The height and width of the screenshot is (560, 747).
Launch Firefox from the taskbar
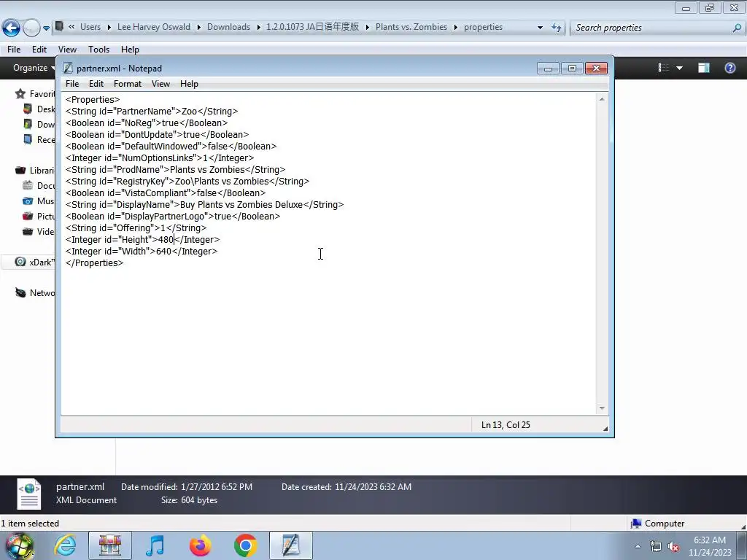200,545
